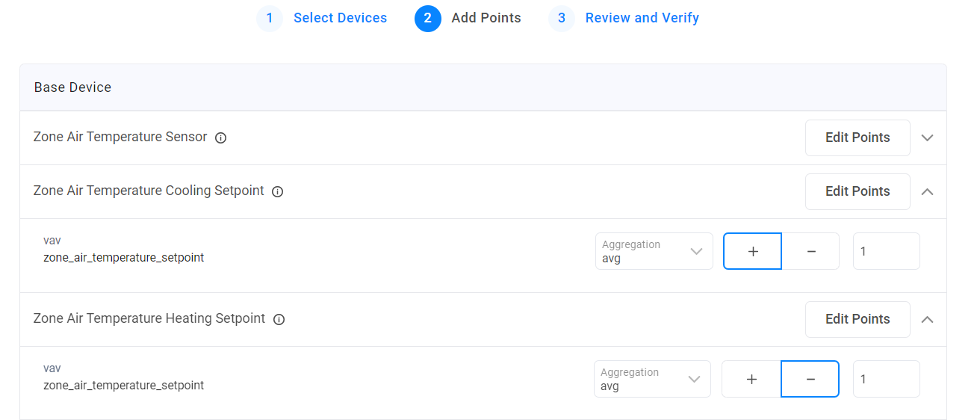
Task: Select step 3 number circle
Action: pyautogui.click(x=562, y=18)
